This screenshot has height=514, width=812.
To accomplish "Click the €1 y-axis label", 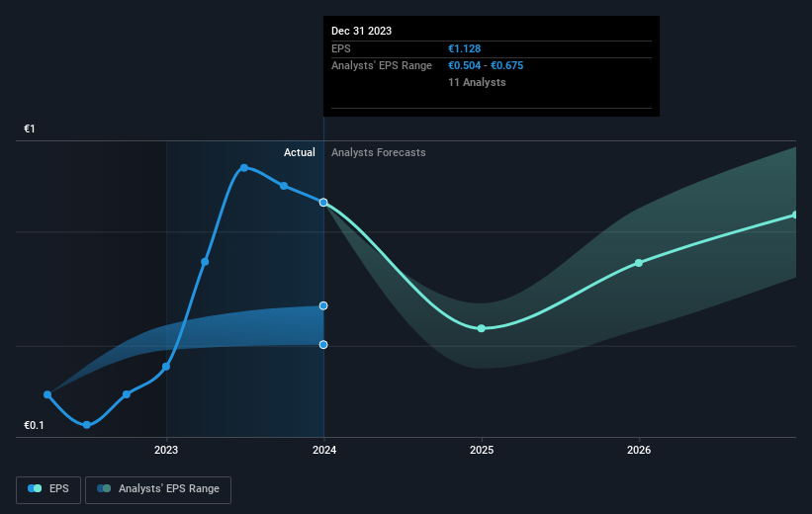I will [x=30, y=128].
